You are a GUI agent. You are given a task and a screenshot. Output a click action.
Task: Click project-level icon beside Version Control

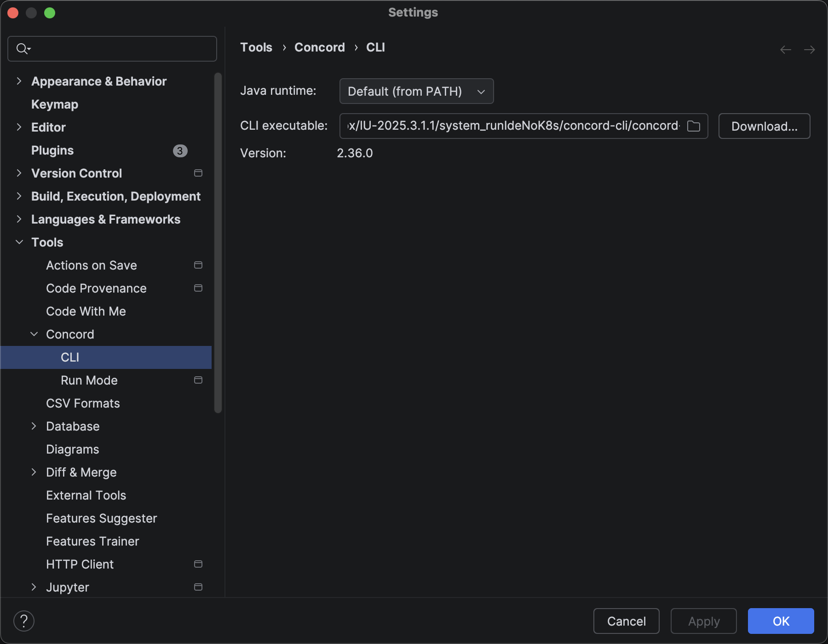pyautogui.click(x=198, y=173)
